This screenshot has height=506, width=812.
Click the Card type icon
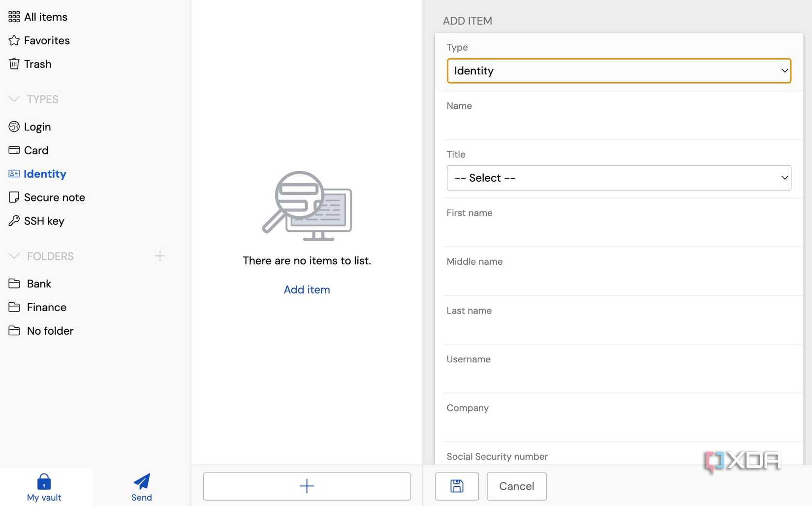click(14, 150)
